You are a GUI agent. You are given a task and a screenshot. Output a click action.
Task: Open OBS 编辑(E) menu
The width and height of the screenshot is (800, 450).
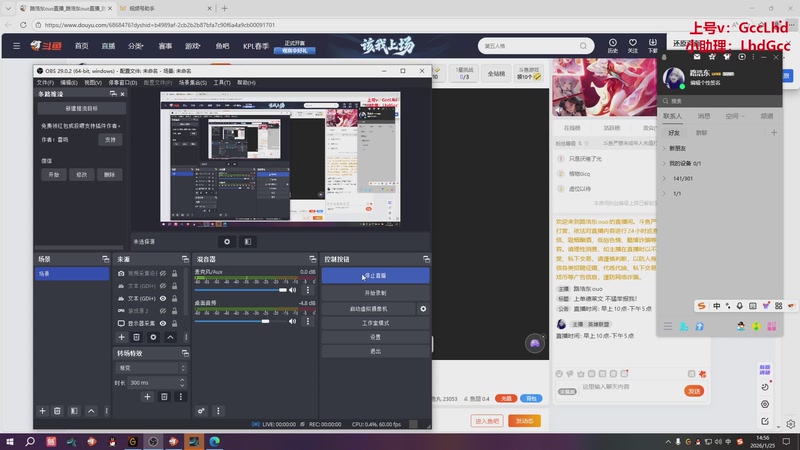pyautogui.click(x=69, y=83)
